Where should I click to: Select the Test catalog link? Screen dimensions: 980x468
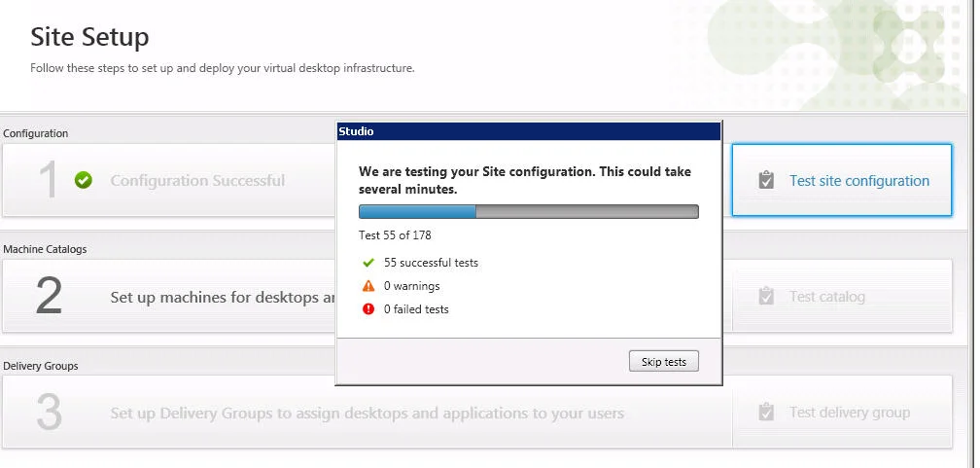click(826, 297)
